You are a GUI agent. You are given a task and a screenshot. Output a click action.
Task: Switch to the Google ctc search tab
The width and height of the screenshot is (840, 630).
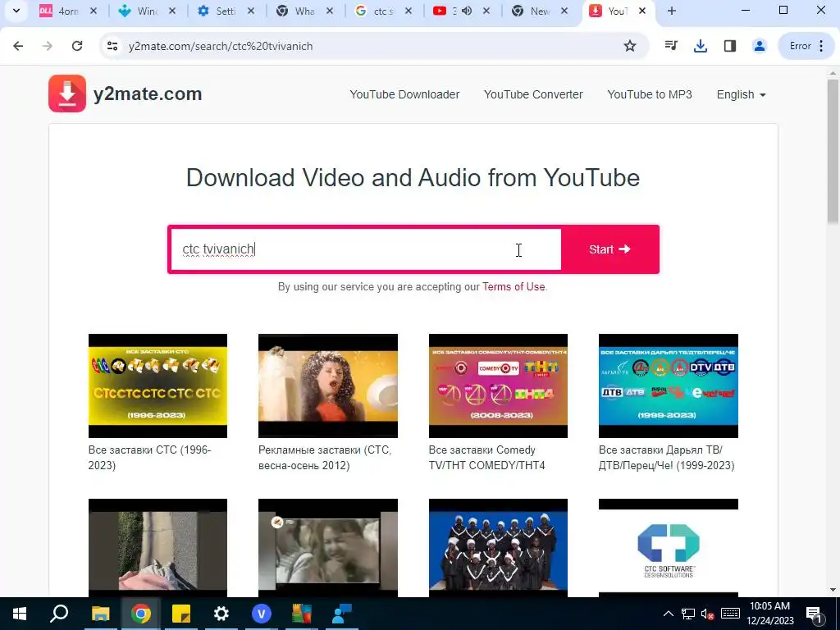point(383,11)
